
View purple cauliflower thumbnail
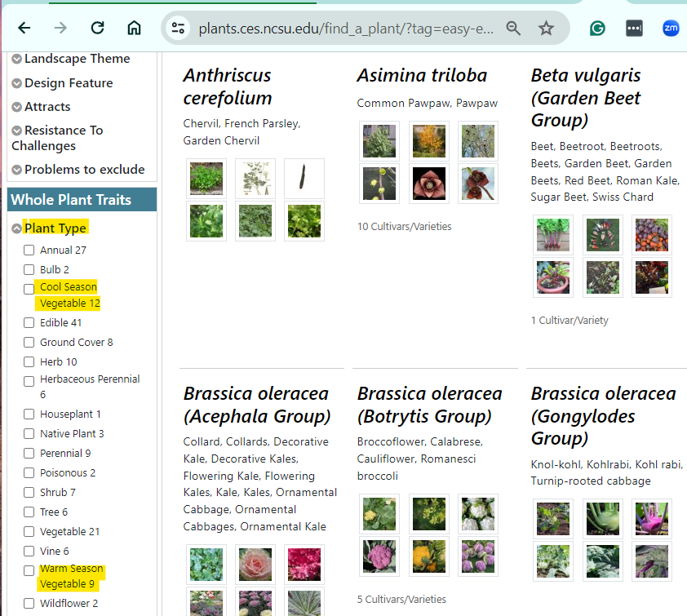coord(379,556)
